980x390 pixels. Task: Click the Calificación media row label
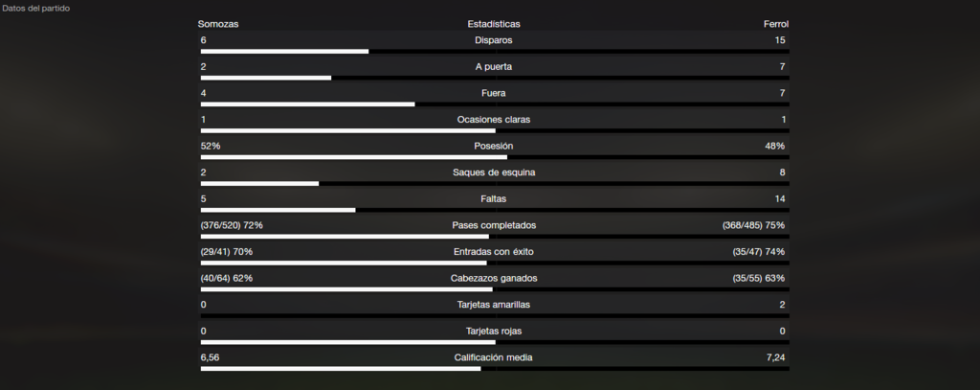494,357
